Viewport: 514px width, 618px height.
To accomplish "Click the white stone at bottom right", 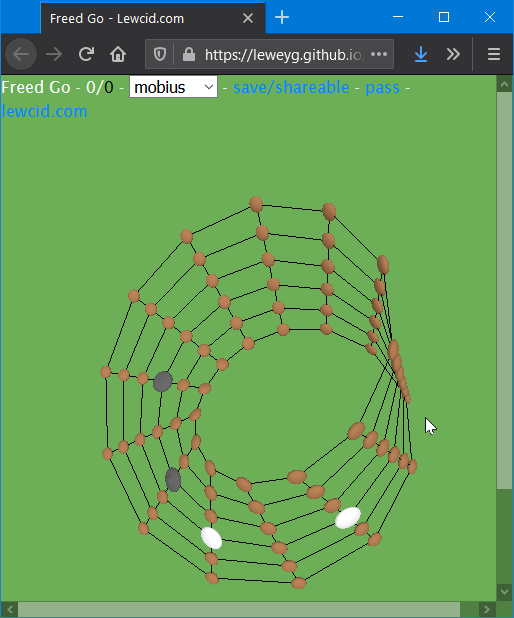I will click(x=348, y=517).
